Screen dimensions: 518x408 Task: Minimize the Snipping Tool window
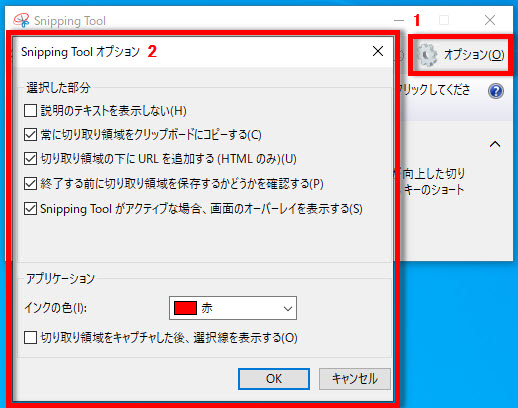(399, 20)
